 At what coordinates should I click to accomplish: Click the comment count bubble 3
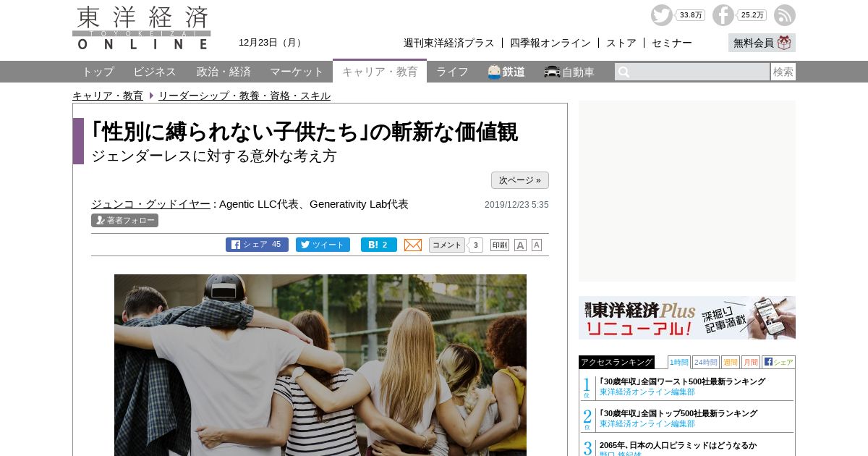475,245
